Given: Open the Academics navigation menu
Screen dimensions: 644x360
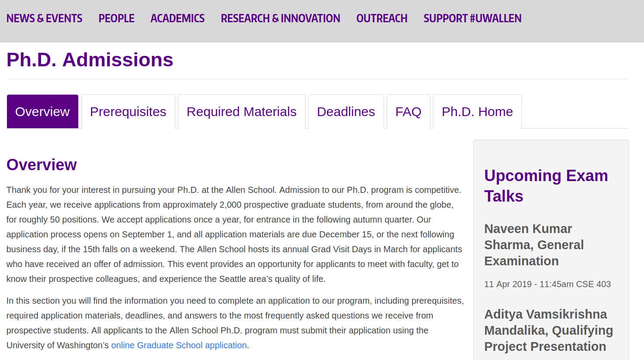Looking at the screenshot, I should pyautogui.click(x=177, y=18).
